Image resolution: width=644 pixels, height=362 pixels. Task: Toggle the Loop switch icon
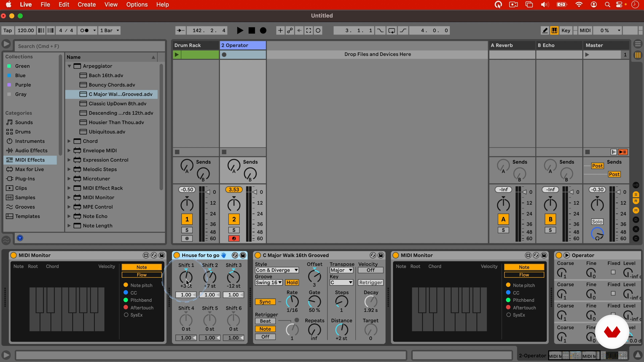tap(391, 31)
